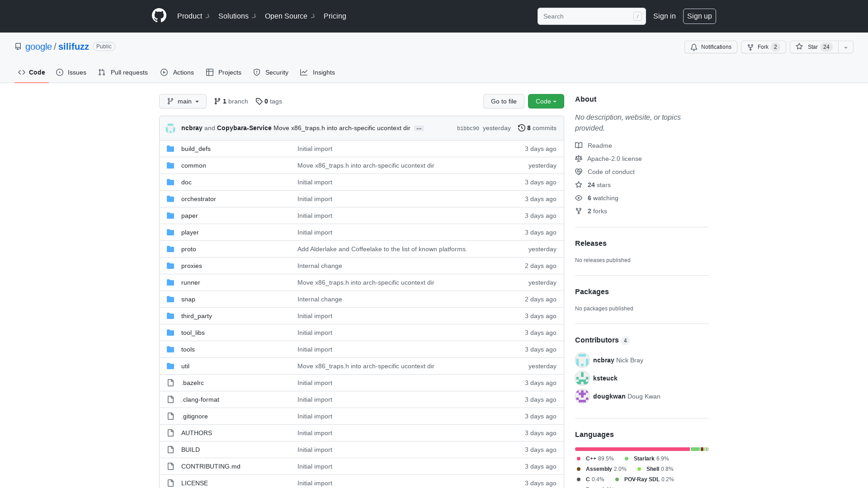This screenshot has width=868, height=488.
Task: Expand the commit message ellipsis
Action: pos(419,128)
